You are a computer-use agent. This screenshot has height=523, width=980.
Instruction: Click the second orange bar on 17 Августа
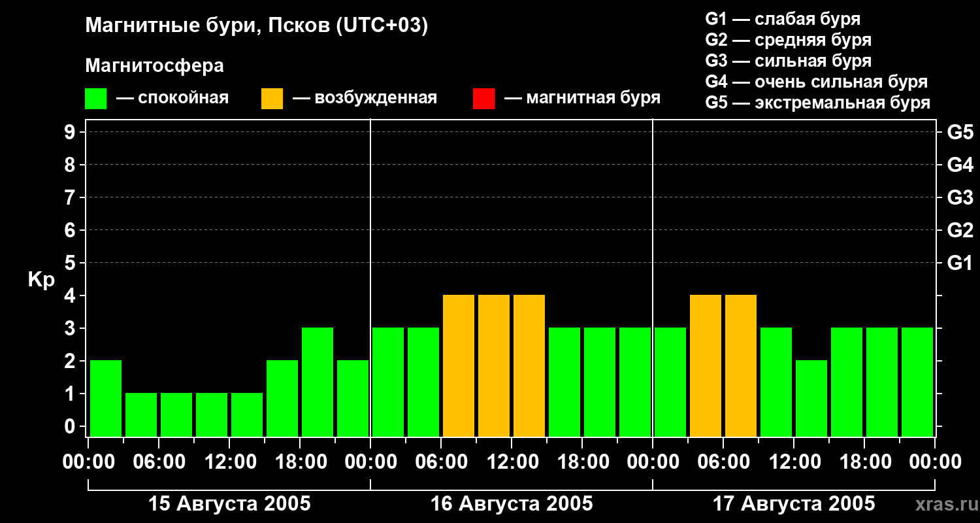tap(741, 365)
